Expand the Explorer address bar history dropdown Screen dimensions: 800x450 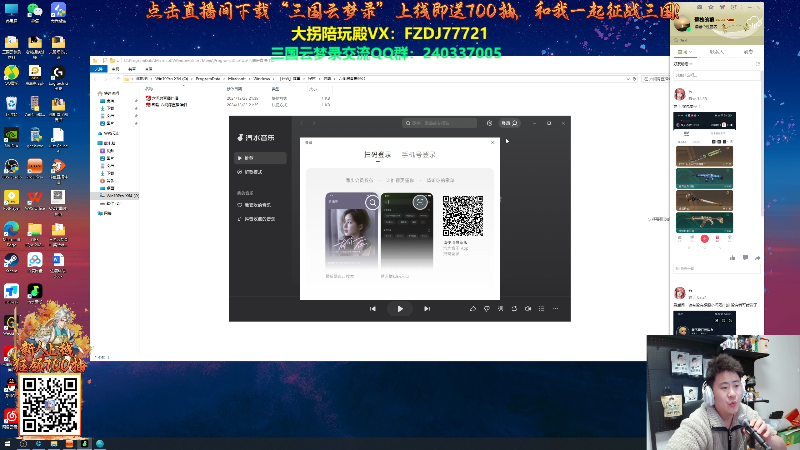(628, 79)
